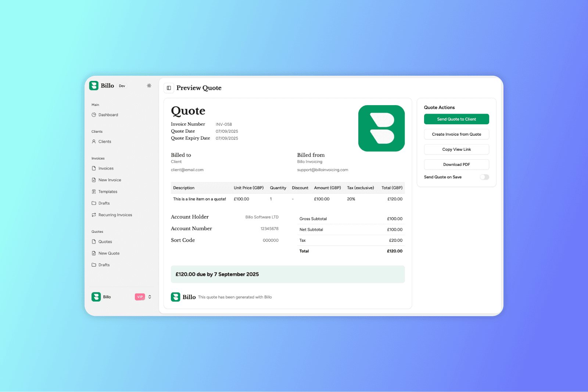
Task: Open Drafts under the Quotes section
Action: 104,265
